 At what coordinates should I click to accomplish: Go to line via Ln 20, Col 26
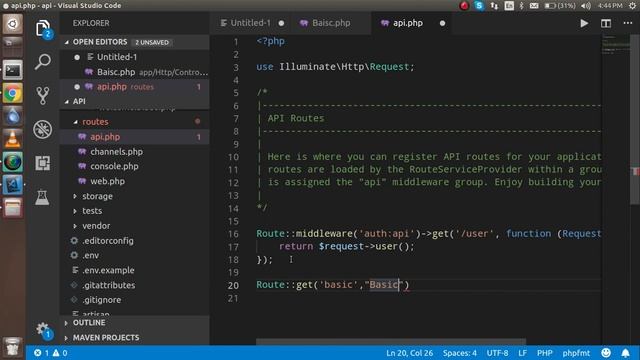tap(409, 353)
